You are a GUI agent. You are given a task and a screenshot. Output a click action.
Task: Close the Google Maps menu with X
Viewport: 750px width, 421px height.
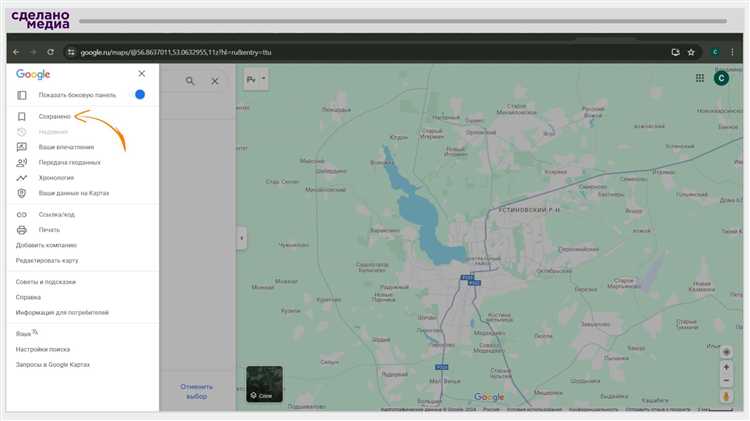142,74
